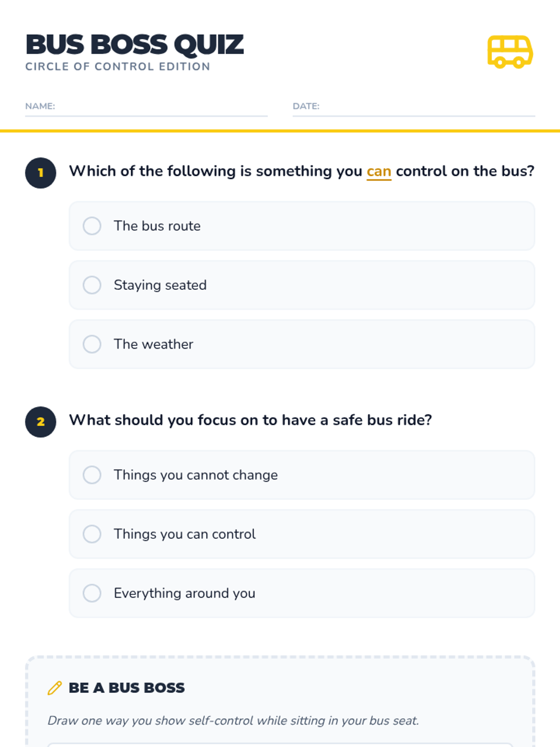Click the Bus Boss Quiz title

click(x=134, y=45)
